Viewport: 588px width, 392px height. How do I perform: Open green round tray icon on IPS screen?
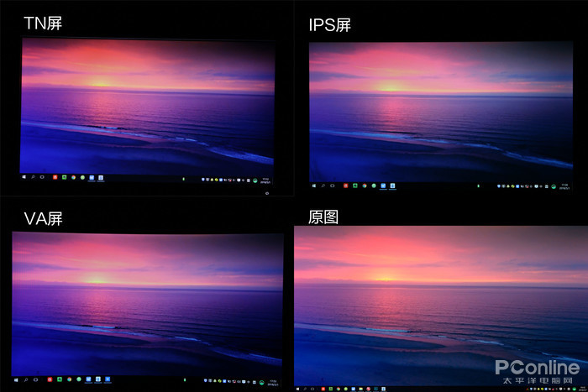[x=554, y=186]
